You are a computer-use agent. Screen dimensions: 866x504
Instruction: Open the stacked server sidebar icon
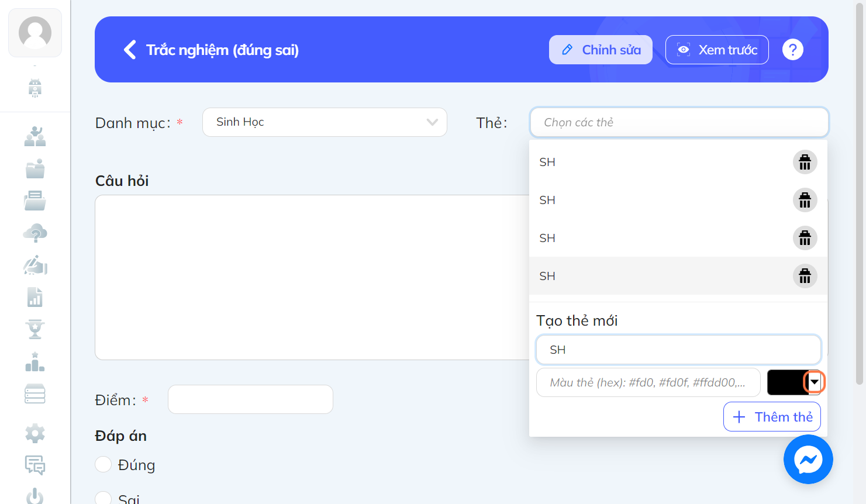tap(35, 394)
